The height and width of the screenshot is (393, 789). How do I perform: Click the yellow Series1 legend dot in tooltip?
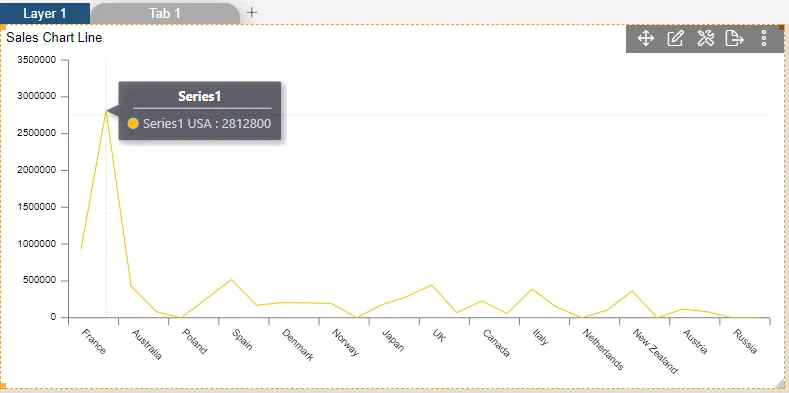[x=133, y=123]
